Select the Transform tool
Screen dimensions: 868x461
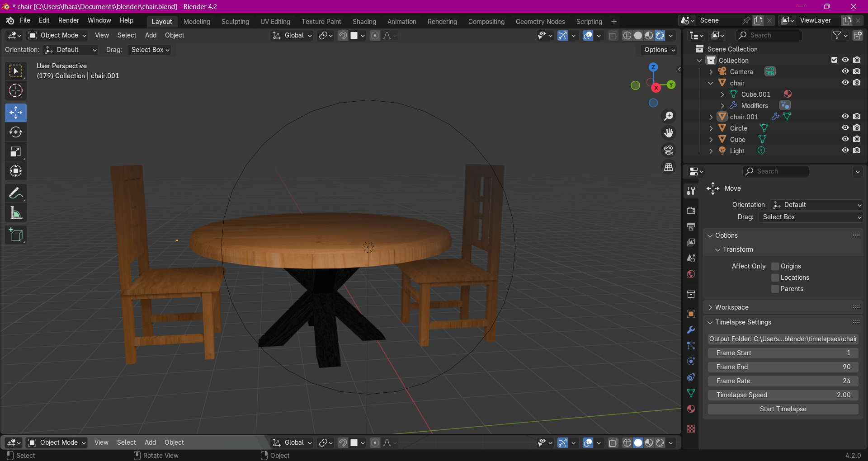point(16,171)
